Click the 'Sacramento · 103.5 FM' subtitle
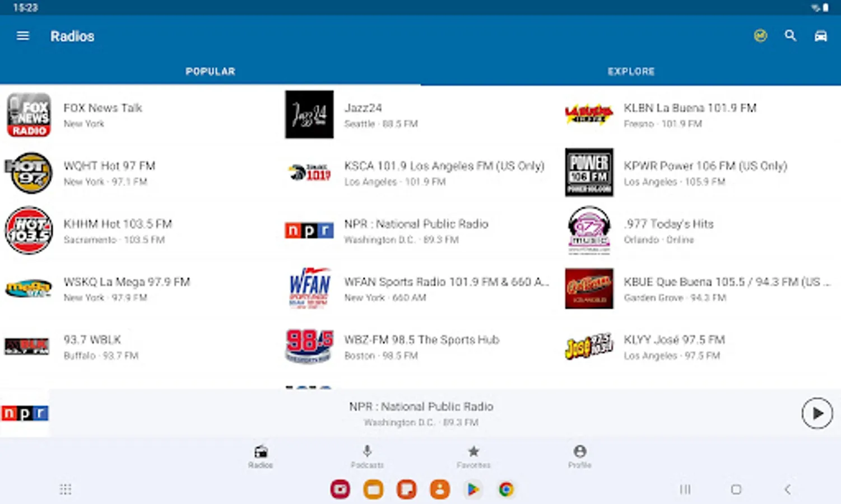Viewport: 841px width, 504px height. tap(114, 240)
